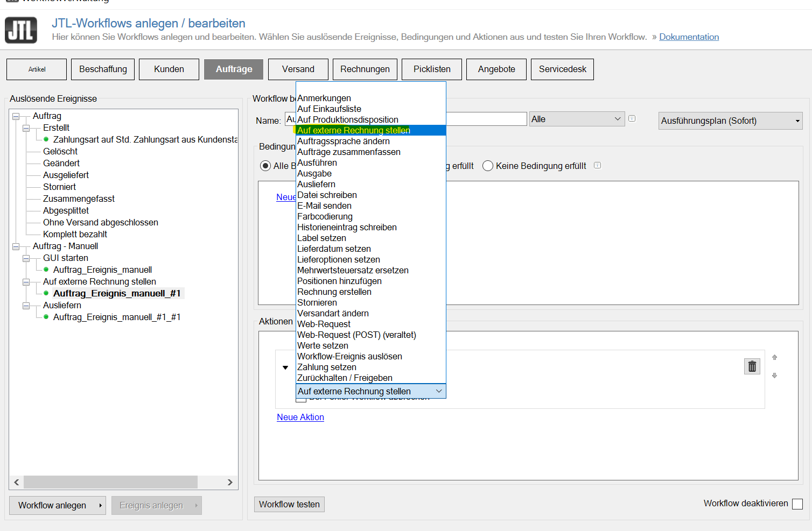
Task: Open the Dokumentation link
Action: (689, 37)
